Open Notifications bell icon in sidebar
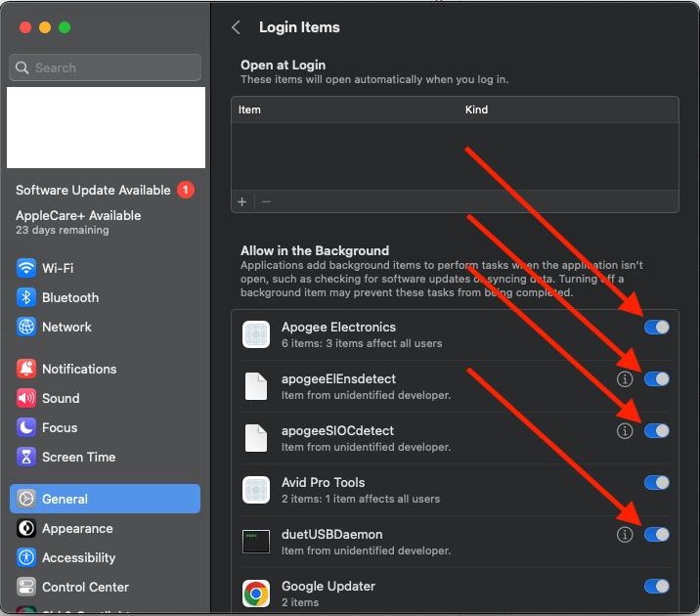Viewport: 700px width, 616px height. (x=26, y=369)
